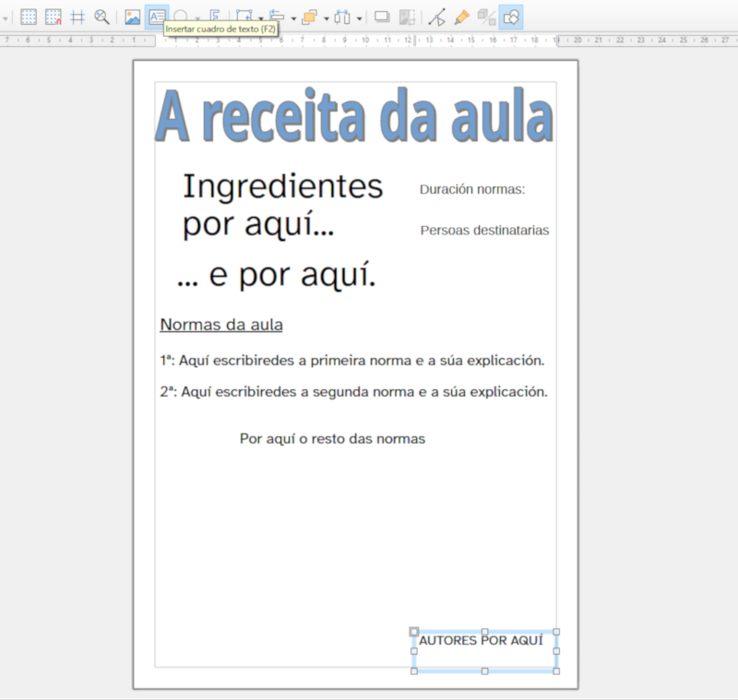This screenshot has height=700, width=738.
Task: Expand the Distribute Selection dropdown
Action: click(x=358, y=15)
